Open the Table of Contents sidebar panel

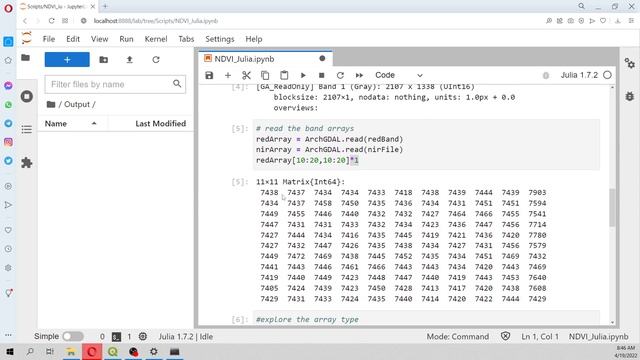coord(27,130)
